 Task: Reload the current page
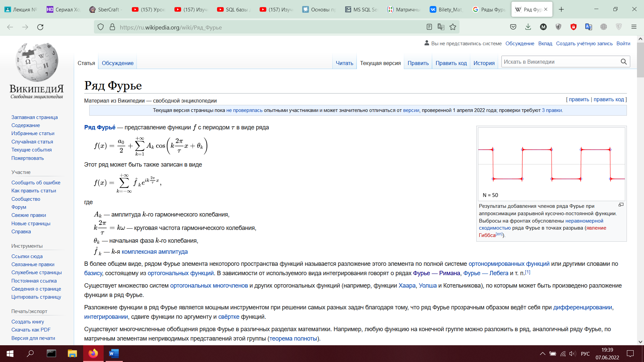coord(40,27)
